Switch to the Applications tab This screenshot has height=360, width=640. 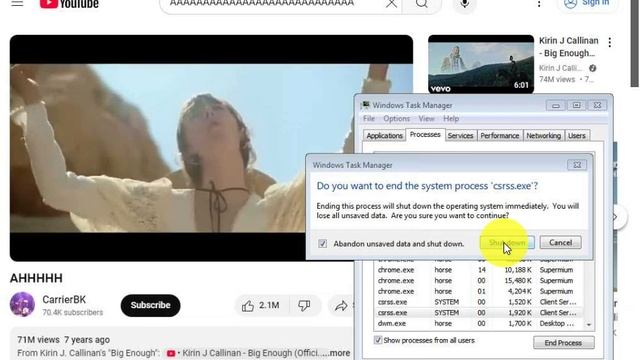pos(384,136)
